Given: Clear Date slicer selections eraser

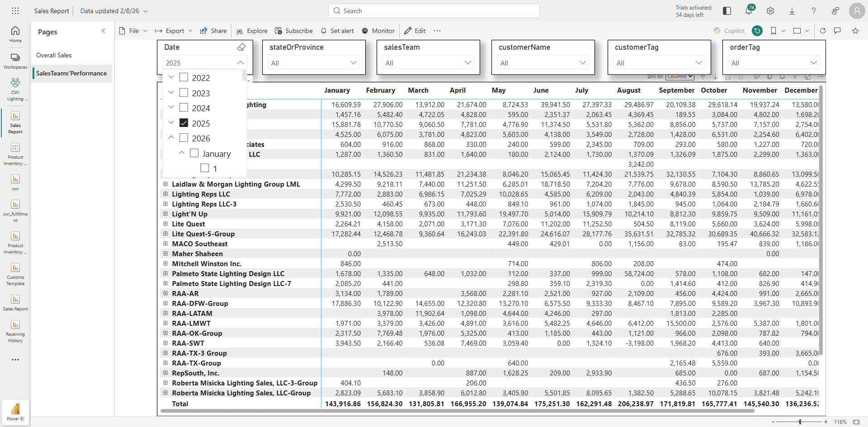Looking at the screenshot, I should 241,47.
